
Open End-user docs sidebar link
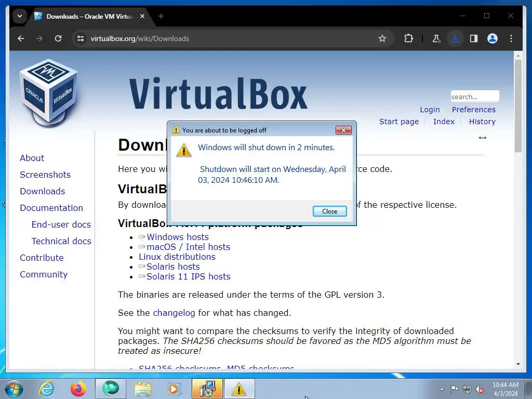pos(61,224)
